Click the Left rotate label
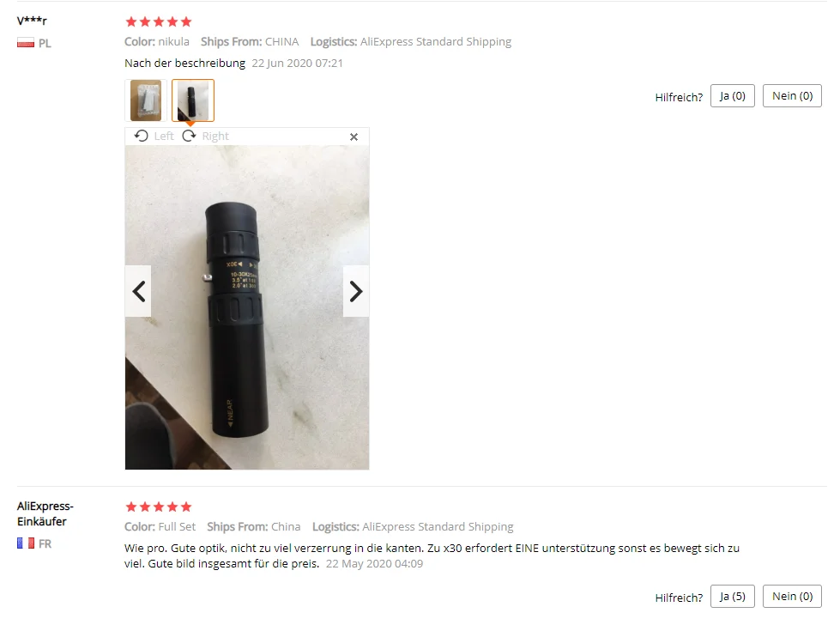840x625 pixels. tap(164, 137)
